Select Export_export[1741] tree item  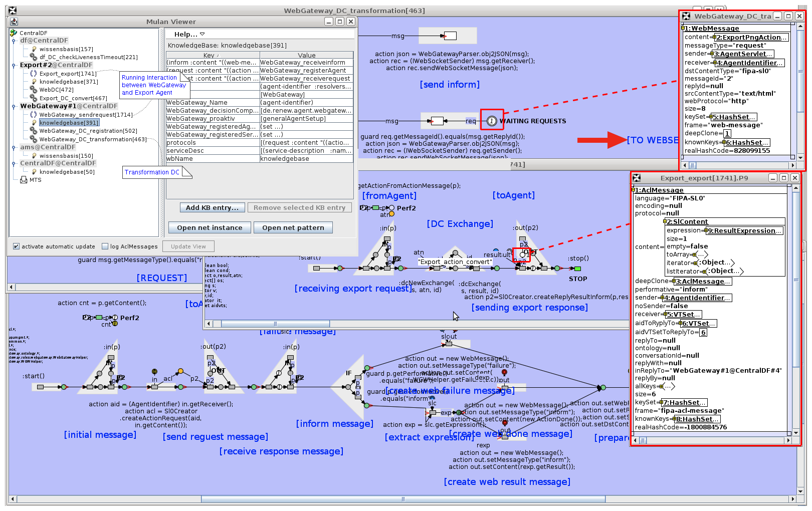68,74
